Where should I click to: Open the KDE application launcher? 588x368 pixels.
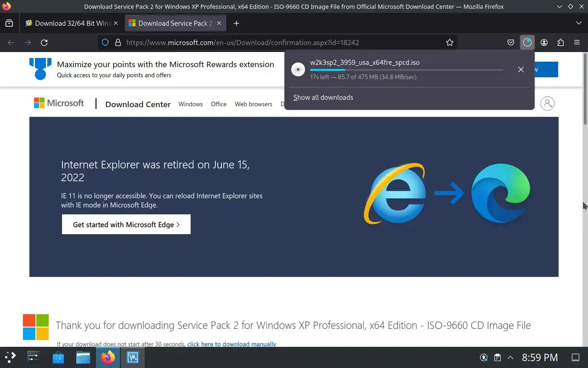[10, 357]
